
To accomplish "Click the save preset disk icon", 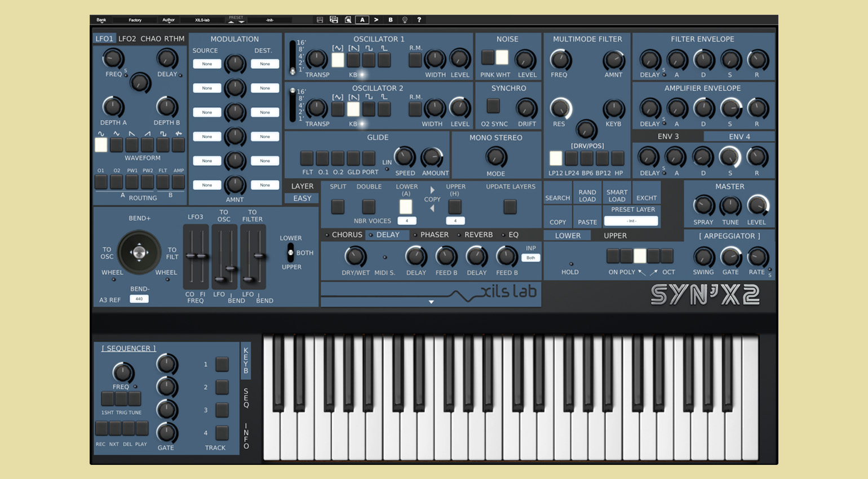I will [x=320, y=20].
